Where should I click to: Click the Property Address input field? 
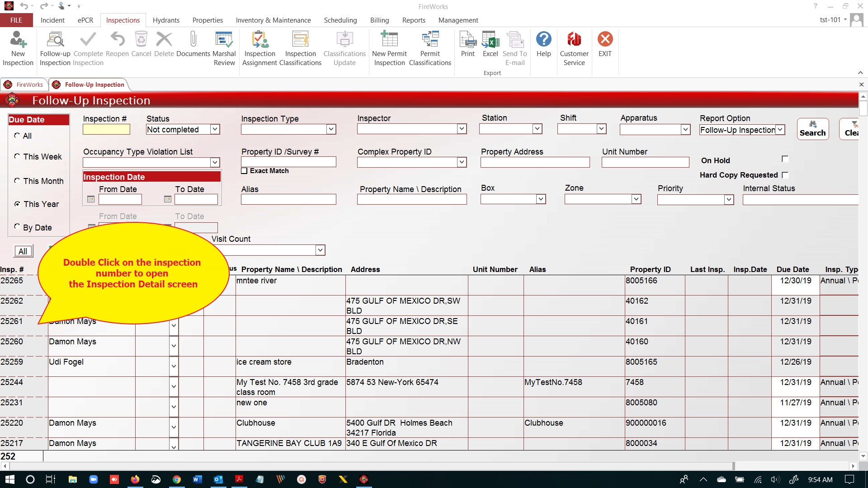(535, 162)
